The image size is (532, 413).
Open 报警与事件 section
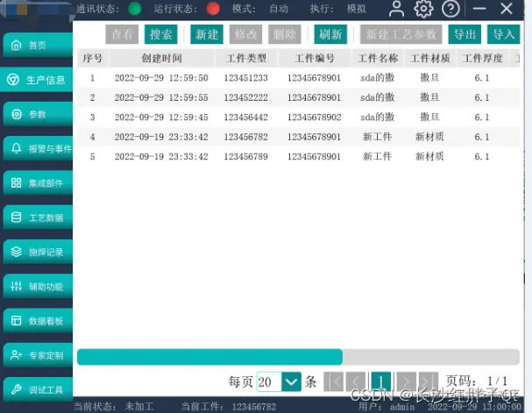tap(38, 149)
